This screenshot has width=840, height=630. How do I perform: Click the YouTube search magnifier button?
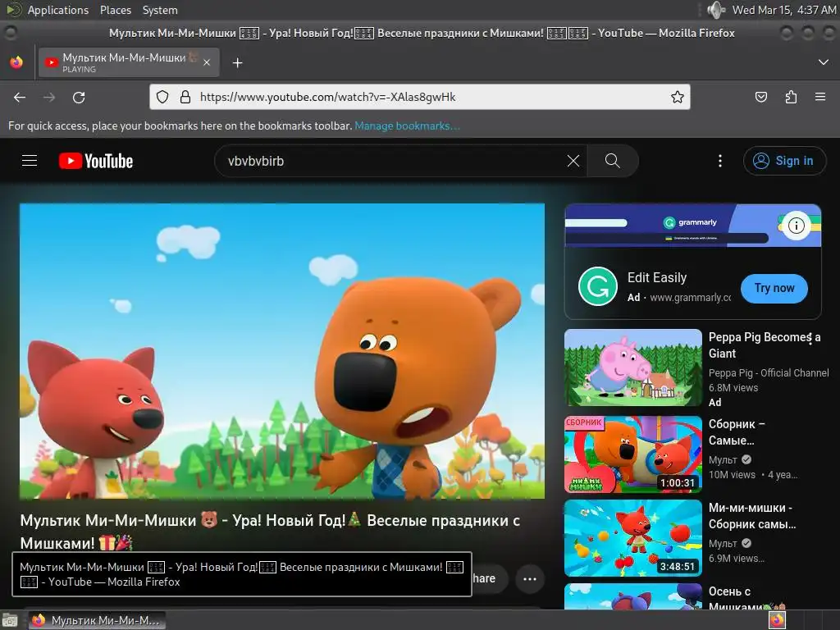pyautogui.click(x=612, y=161)
